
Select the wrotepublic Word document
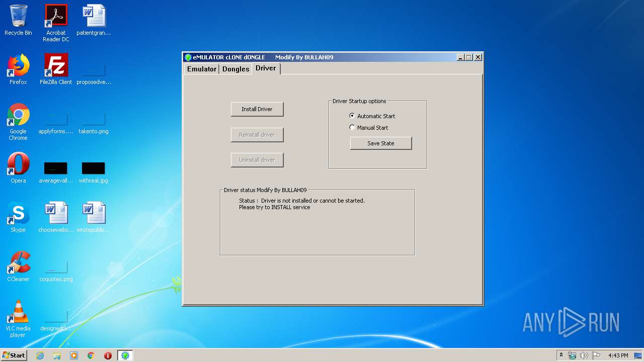coord(94,217)
